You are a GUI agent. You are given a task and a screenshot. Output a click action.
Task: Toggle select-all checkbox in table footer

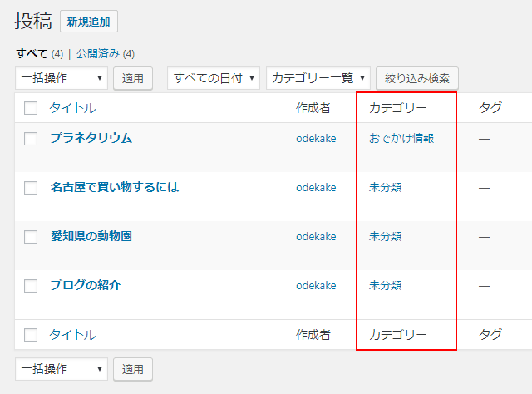point(31,335)
